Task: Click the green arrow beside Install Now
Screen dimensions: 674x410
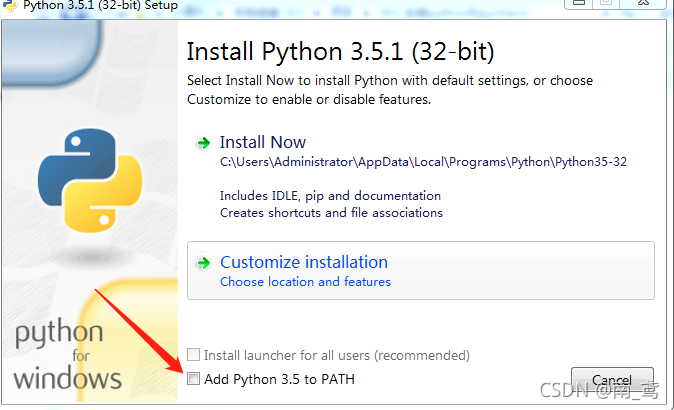Action: click(x=203, y=143)
